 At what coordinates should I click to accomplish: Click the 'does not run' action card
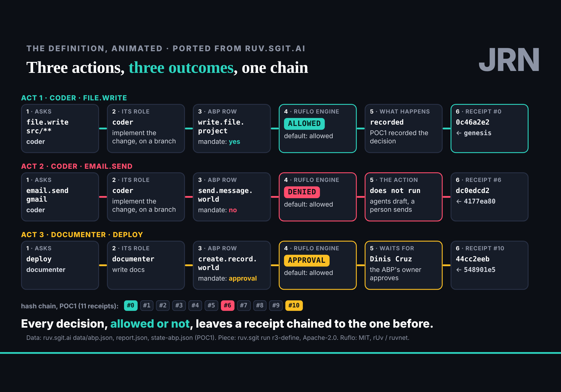(404, 197)
